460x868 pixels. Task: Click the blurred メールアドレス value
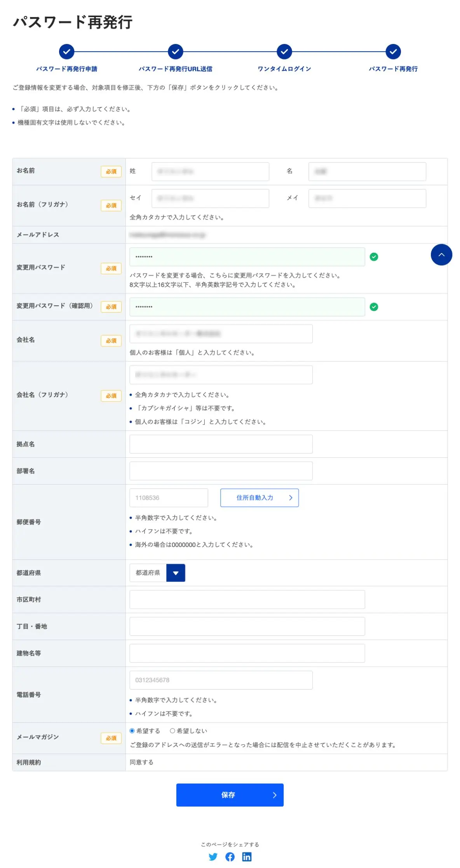click(167, 235)
